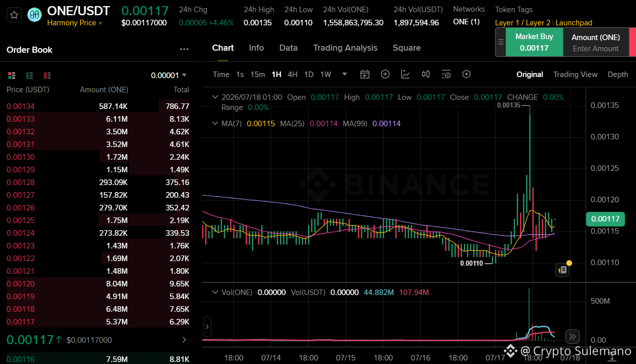Screen dimensions: 636x364
Task: Select the 1W interval
Action: click(x=326, y=75)
